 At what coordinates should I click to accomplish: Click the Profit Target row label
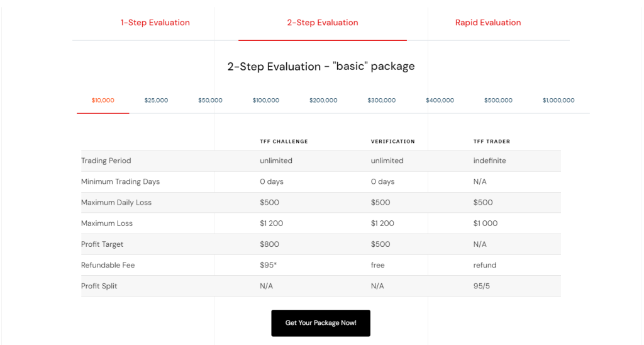click(102, 244)
